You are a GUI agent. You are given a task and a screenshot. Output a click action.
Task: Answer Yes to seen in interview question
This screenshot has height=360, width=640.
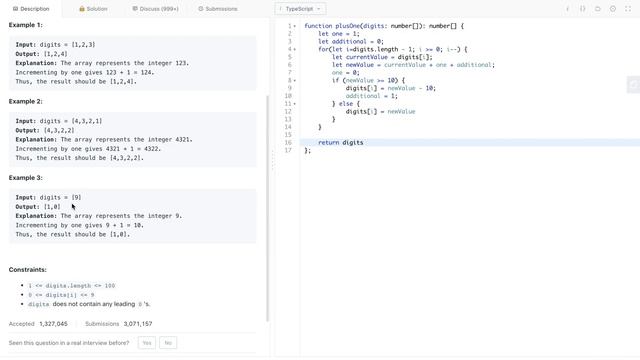point(147,343)
